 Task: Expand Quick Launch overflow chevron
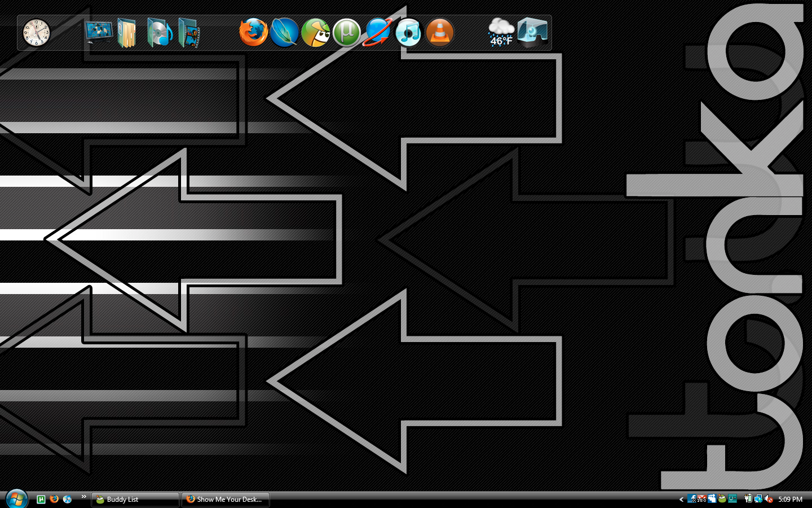[x=83, y=497]
